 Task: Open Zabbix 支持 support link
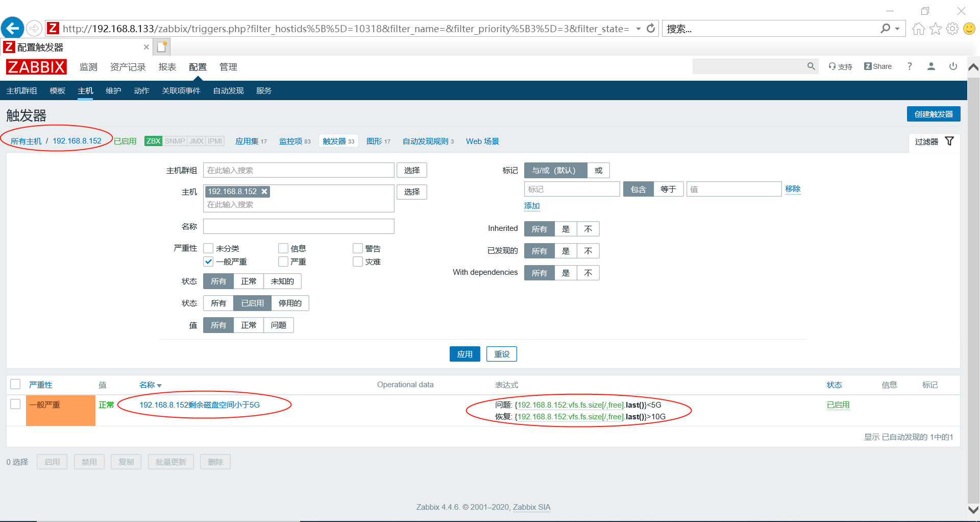pyautogui.click(x=841, y=66)
